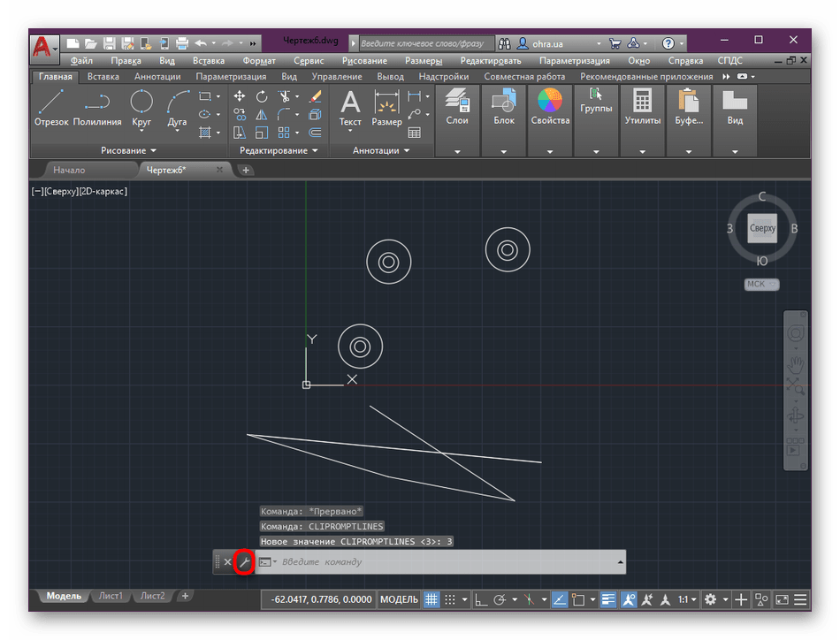
Task: Click the Сверху face on ViewCube
Action: 762,228
